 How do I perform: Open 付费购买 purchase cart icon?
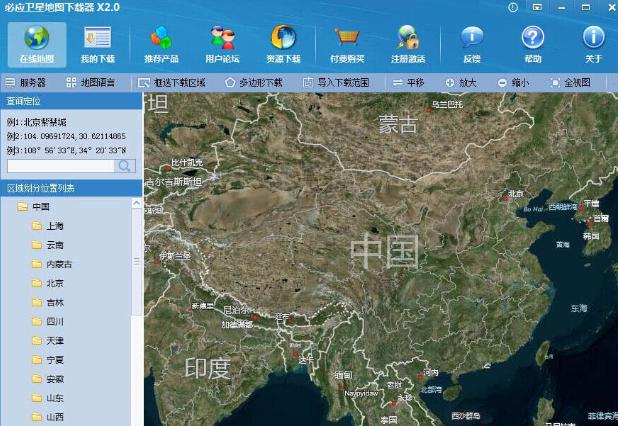pyautogui.click(x=346, y=43)
